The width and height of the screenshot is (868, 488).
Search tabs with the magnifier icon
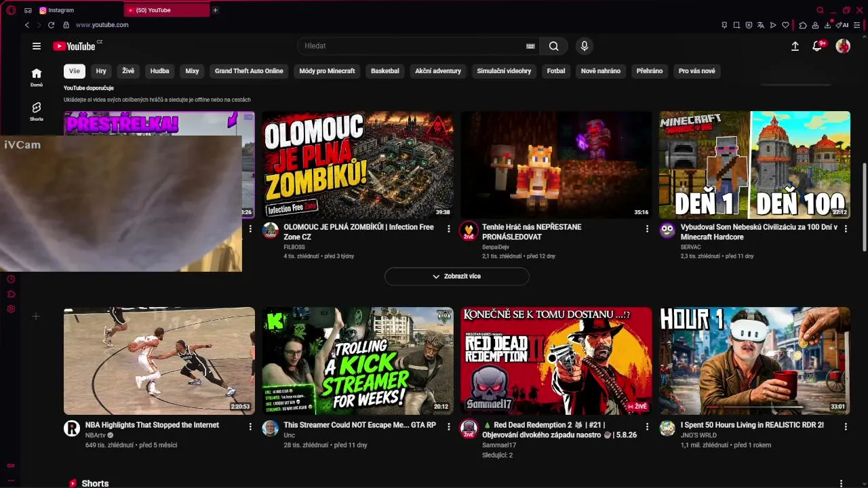tap(820, 10)
